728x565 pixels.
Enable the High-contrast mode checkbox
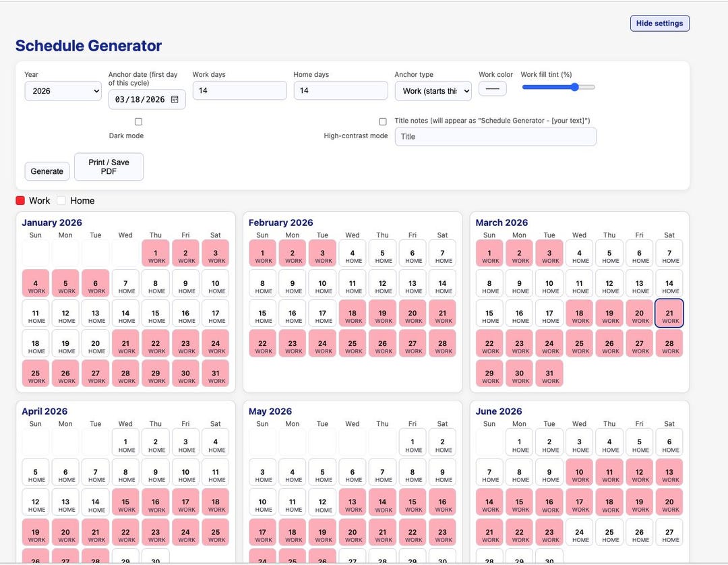click(383, 121)
